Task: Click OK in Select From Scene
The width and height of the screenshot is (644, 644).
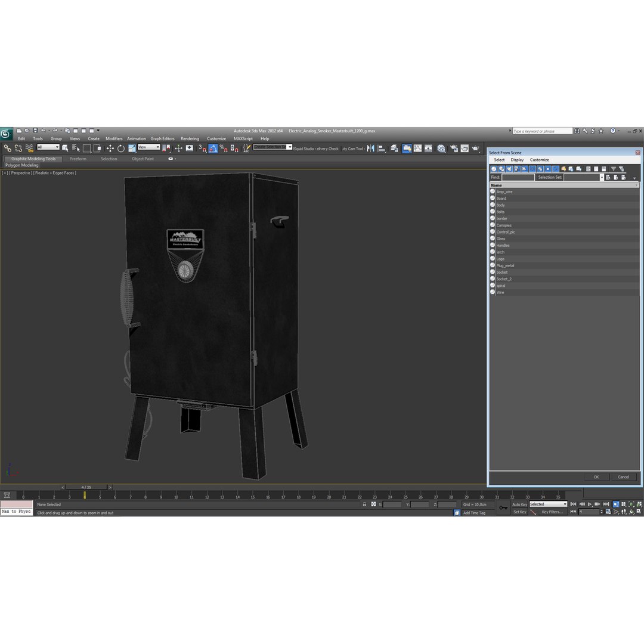Action: 596,477
